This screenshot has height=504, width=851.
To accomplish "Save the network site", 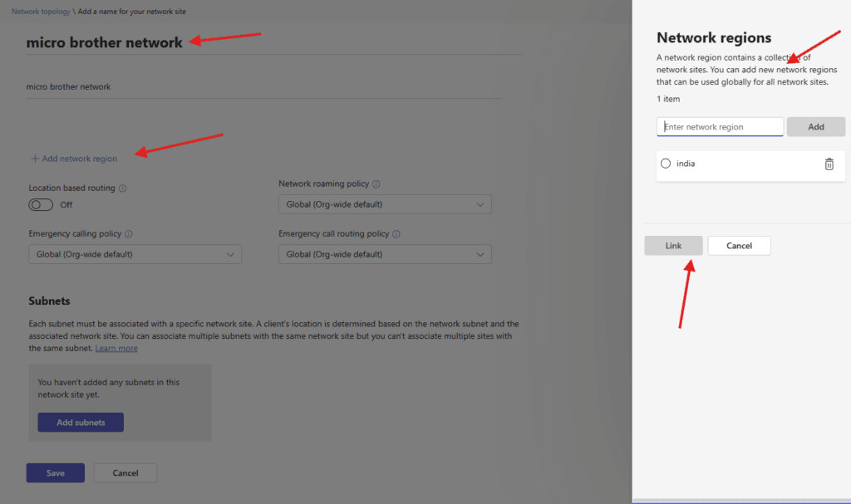I will point(56,473).
